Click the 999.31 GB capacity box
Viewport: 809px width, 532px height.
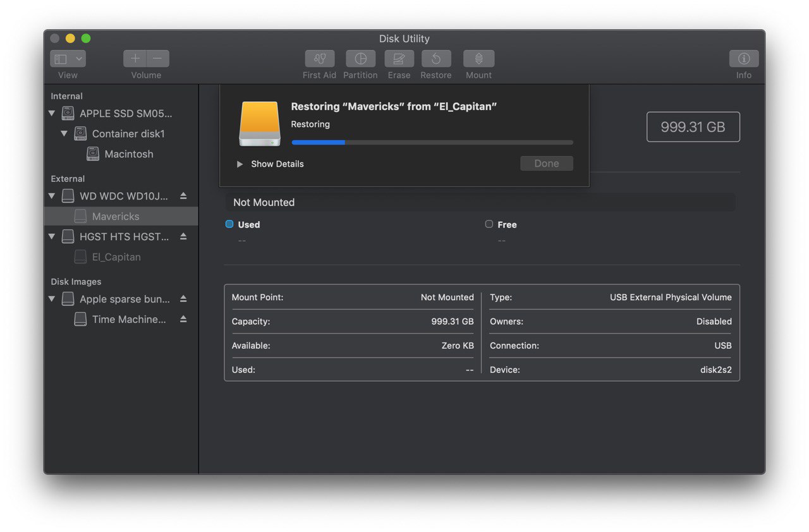click(693, 127)
